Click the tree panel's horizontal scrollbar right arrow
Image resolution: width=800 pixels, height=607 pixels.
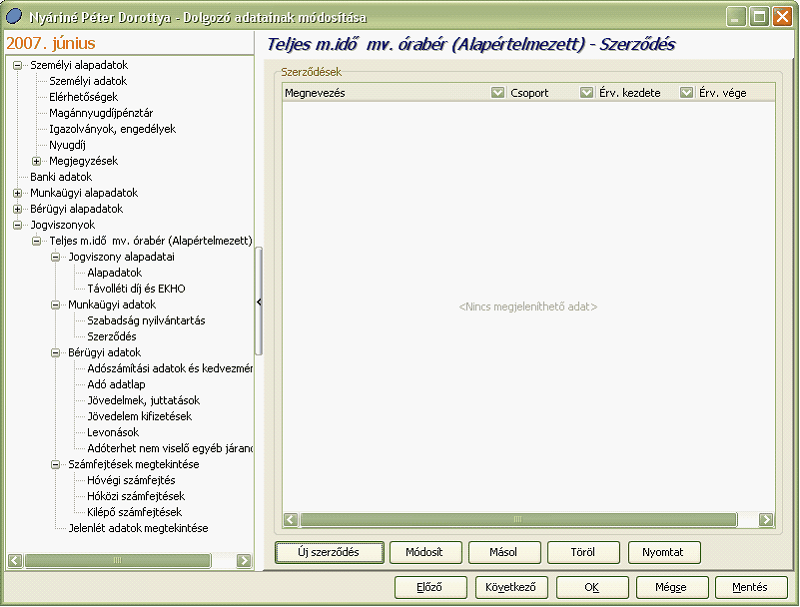pos(244,561)
